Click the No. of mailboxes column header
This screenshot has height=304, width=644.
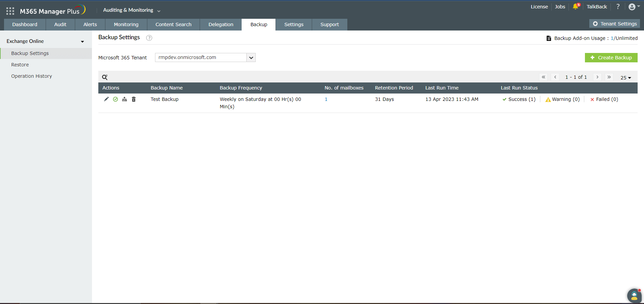point(344,88)
